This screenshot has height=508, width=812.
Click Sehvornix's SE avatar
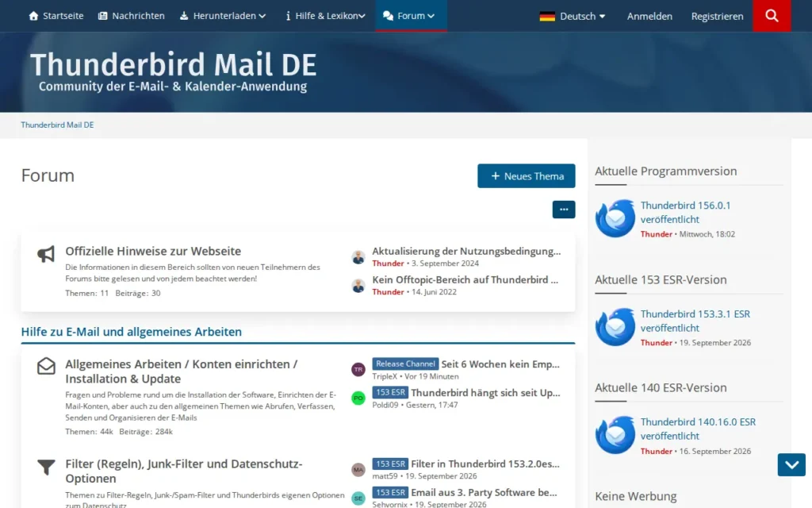click(358, 498)
